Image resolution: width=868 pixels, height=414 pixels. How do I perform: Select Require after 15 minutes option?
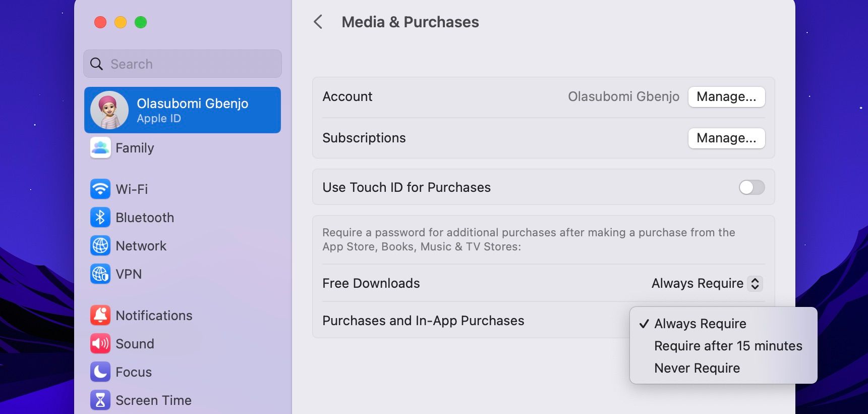[728, 346]
